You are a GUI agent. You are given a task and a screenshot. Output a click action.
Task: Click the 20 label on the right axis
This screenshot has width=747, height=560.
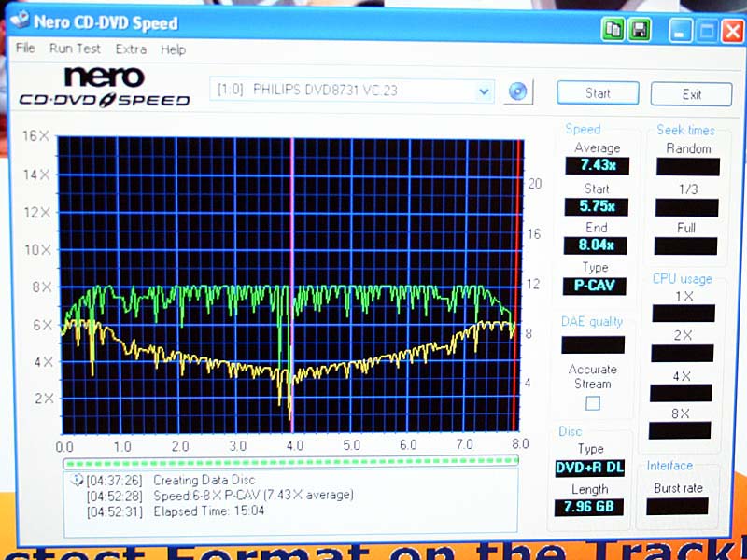coord(534,183)
